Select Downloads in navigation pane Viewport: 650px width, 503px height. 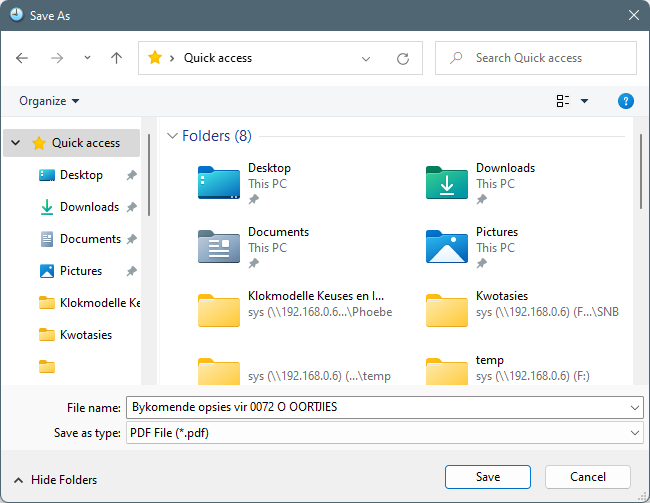tap(90, 207)
